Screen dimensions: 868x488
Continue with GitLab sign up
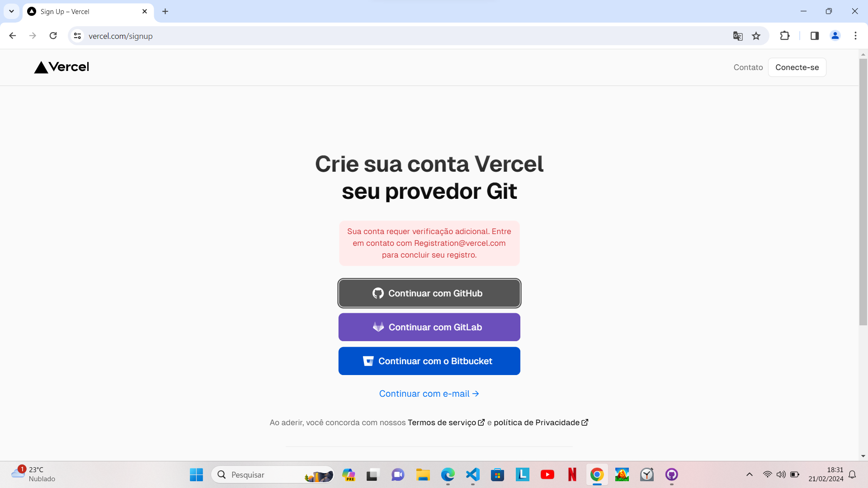pyautogui.click(x=429, y=327)
